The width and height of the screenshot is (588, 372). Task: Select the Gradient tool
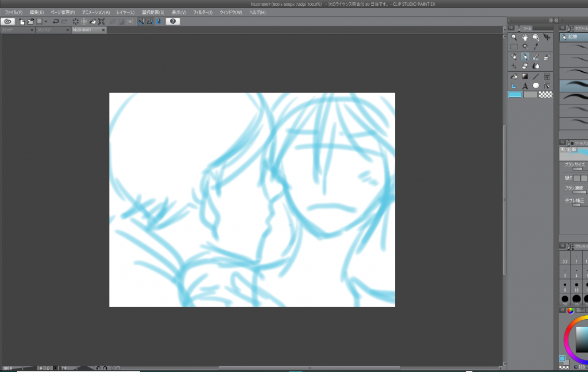tap(525, 76)
